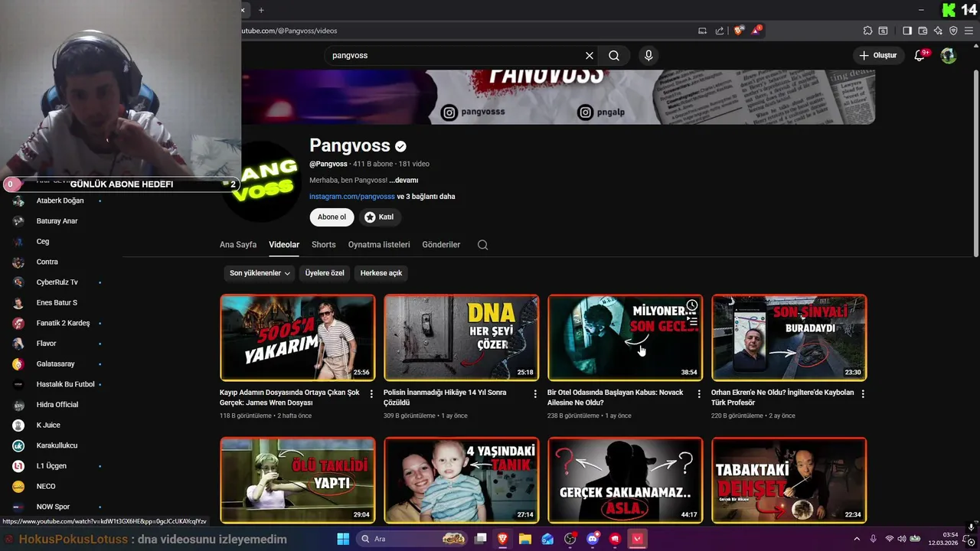Click Katıl join button
The width and height of the screenshot is (980, 551).
pos(379,217)
